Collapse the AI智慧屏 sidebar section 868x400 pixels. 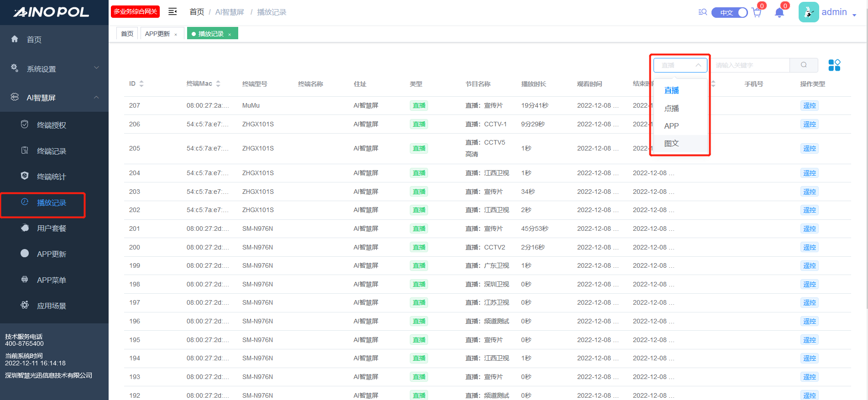(54, 98)
